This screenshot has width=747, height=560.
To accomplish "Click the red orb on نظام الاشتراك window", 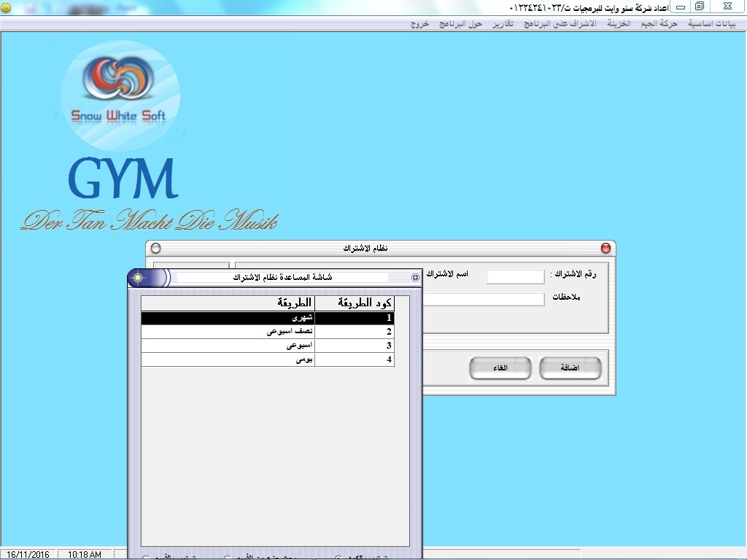I will coord(605,249).
